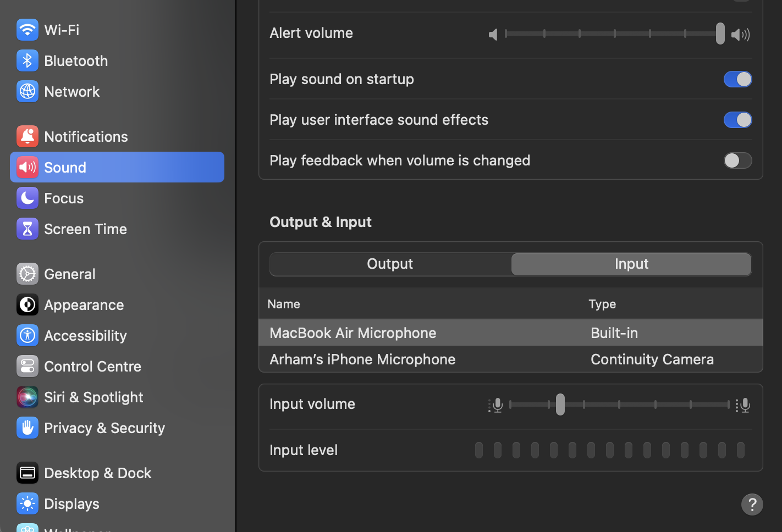Image resolution: width=782 pixels, height=532 pixels.
Task: Switch to the Output tab
Action: (x=389, y=264)
